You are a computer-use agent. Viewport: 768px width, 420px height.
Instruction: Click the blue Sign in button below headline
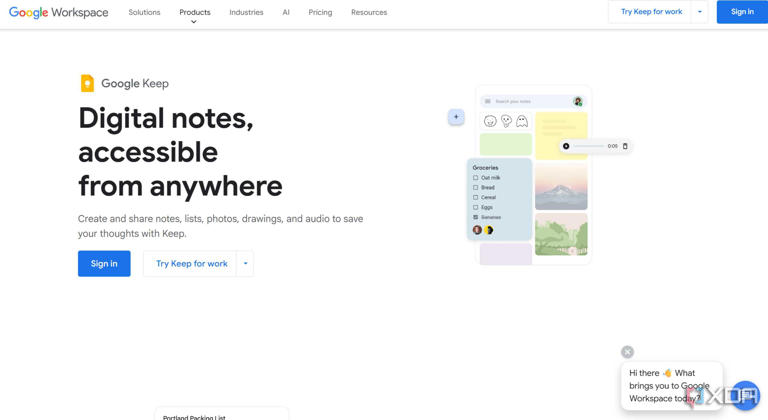(x=104, y=264)
